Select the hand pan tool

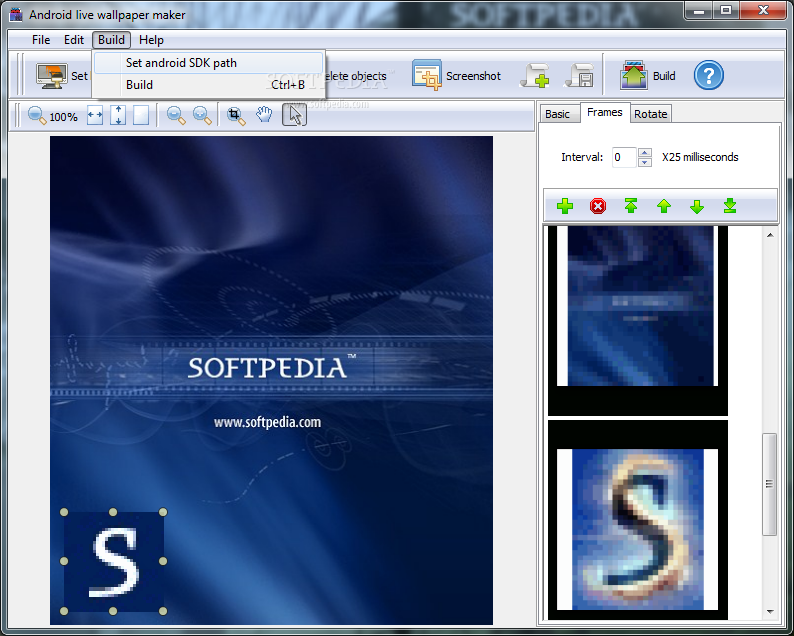264,115
